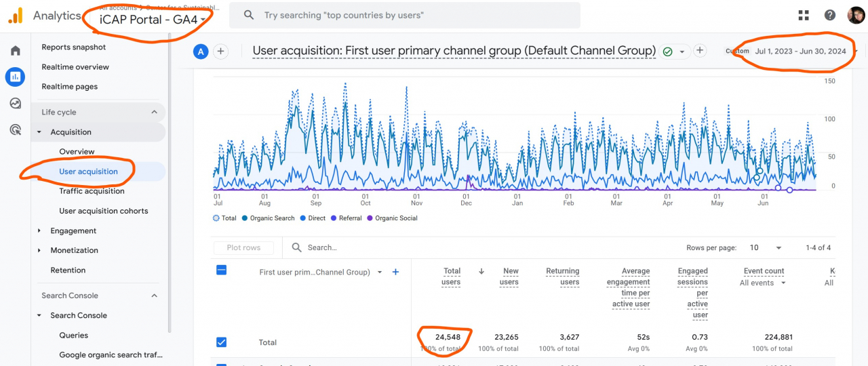Open the All events dropdown under Event count

pos(764,283)
